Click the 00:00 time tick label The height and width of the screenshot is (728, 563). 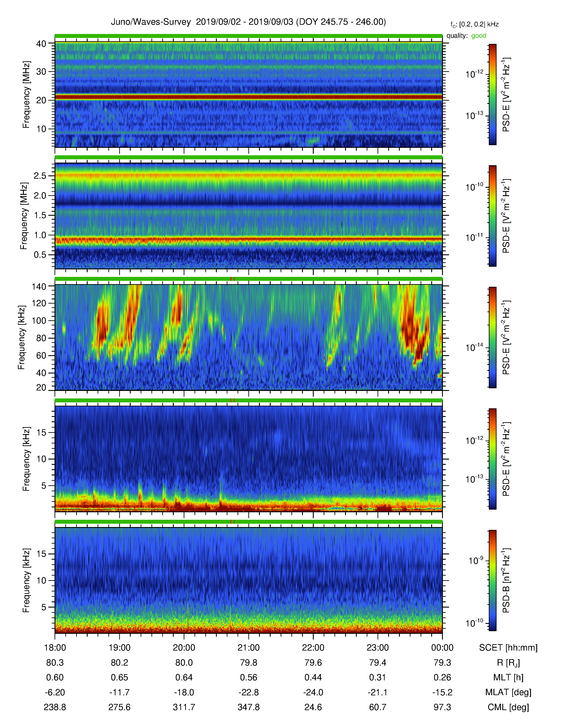[442, 647]
